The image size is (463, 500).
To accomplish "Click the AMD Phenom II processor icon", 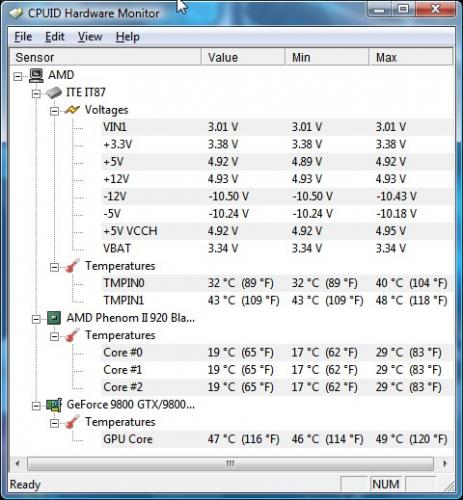I will pyautogui.click(x=54, y=318).
